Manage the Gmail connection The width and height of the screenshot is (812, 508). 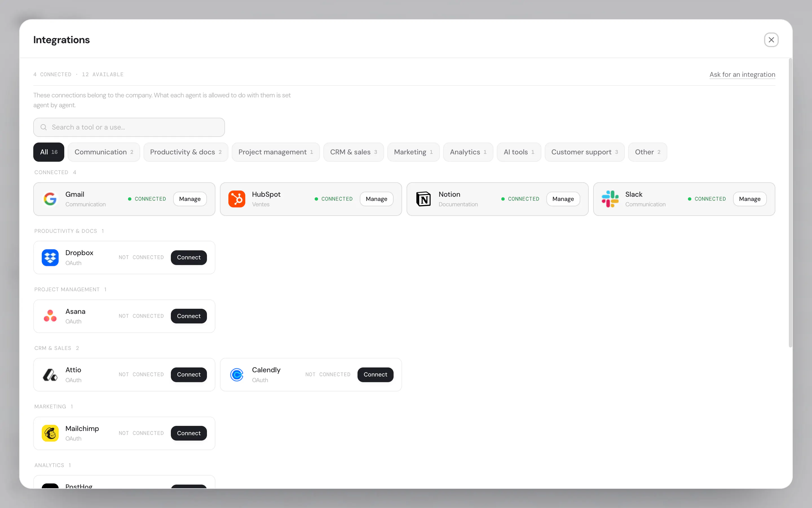[190, 199]
